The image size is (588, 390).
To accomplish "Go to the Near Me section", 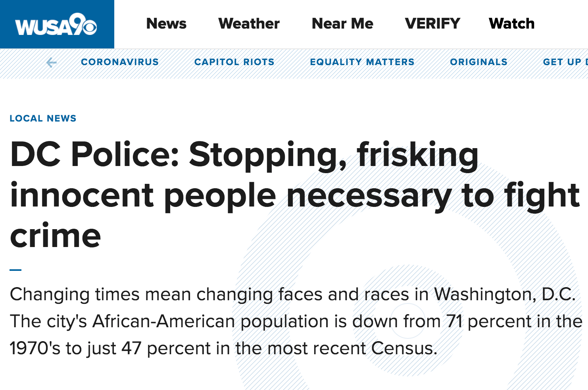I will (342, 24).
